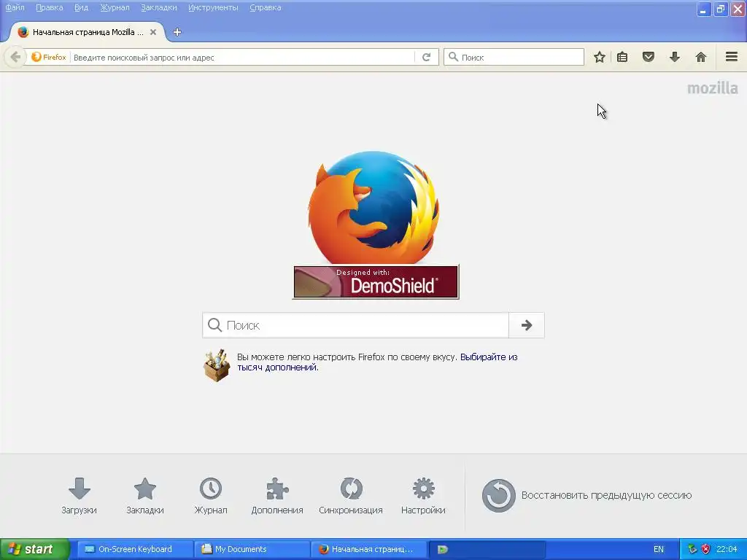Click the green flag taskbar button
Image resolution: width=747 pixels, height=560 pixels.
tap(487, 549)
